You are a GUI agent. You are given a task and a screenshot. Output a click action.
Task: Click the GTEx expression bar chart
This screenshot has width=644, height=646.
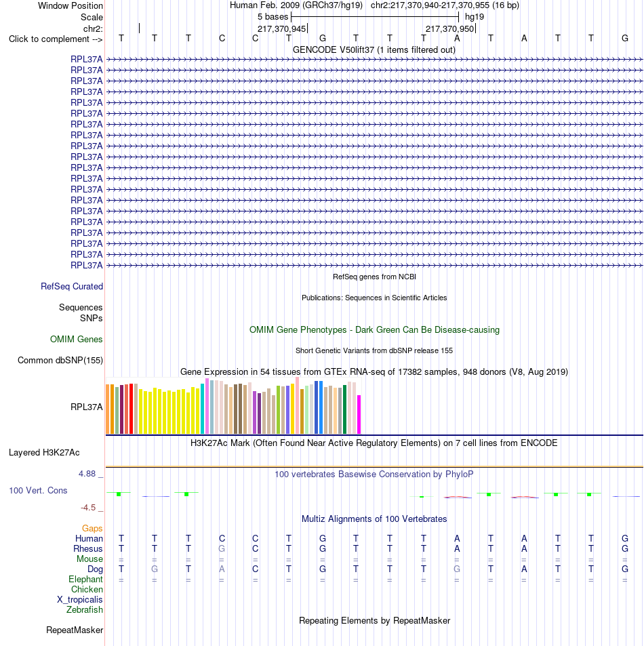pyautogui.click(x=233, y=406)
